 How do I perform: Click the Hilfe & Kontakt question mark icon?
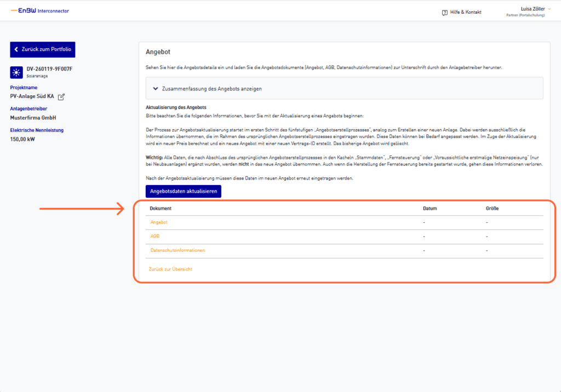pyautogui.click(x=444, y=12)
